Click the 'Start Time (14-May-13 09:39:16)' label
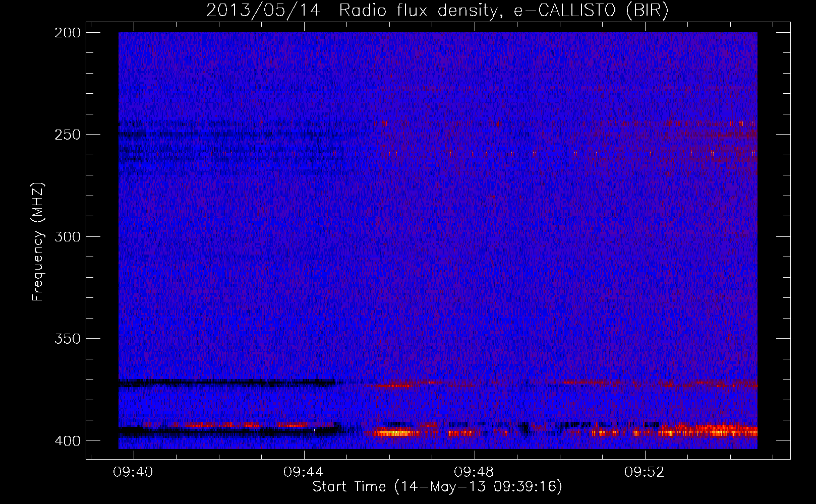Viewport: 816px width, 504px height. click(x=437, y=487)
